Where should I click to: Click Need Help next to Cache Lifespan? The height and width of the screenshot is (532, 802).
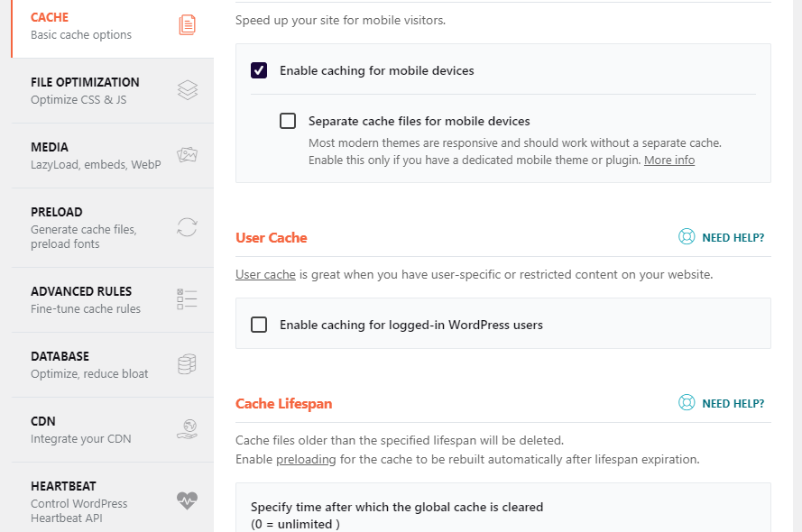[x=721, y=403]
